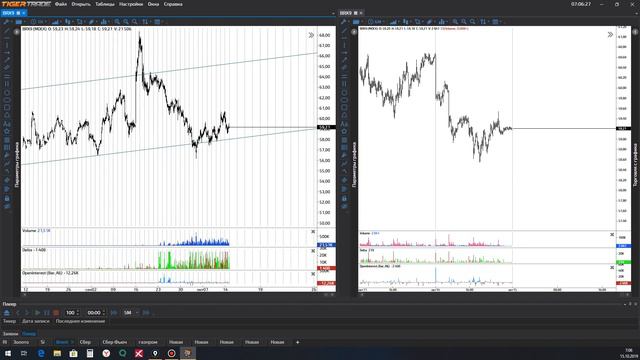Open Yandex browser from taskbar
Image resolution: width=640 pixels, height=360 pixels.
coord(106,353)
